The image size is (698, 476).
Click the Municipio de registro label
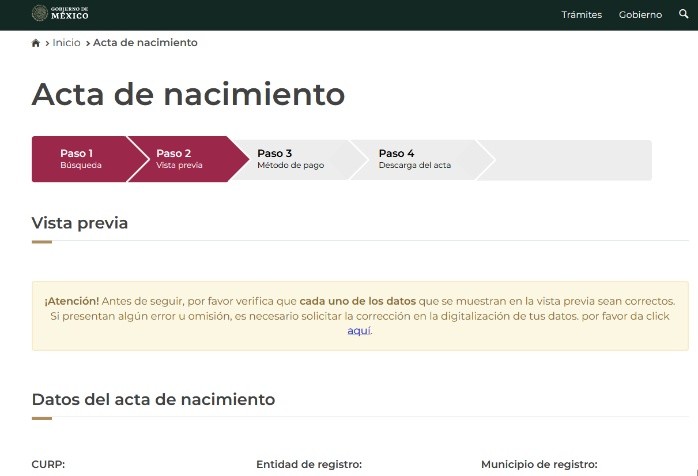click(538, 464)
